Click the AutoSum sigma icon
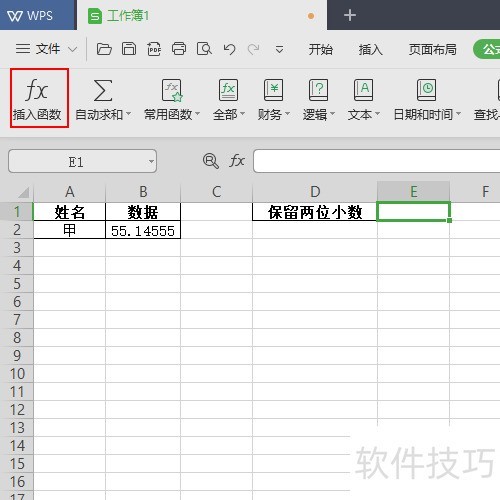 (x=102, y=90)
